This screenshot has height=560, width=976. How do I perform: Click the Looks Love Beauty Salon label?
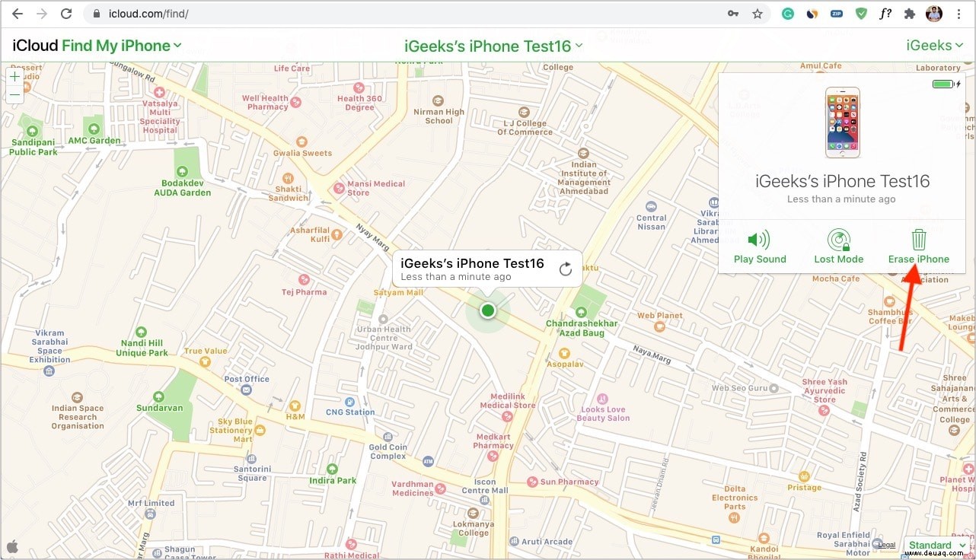pyautogui.click(x=603, y=413)
